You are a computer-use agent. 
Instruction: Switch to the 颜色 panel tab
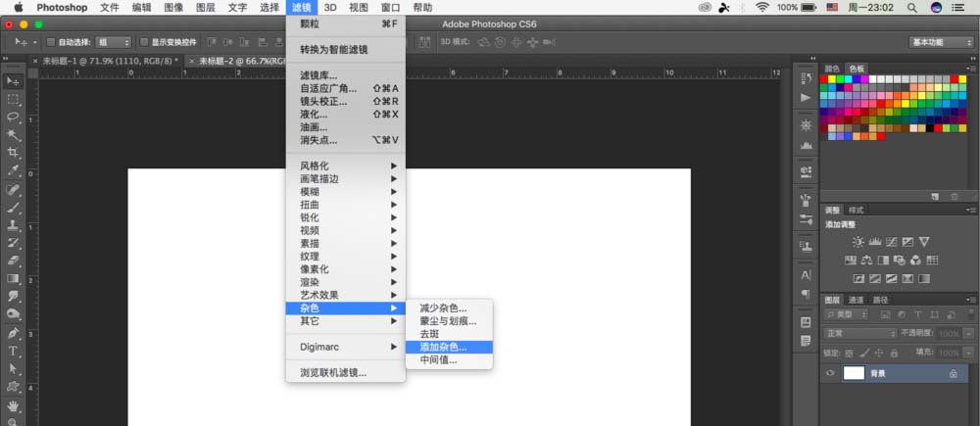(x=832, y=69)
